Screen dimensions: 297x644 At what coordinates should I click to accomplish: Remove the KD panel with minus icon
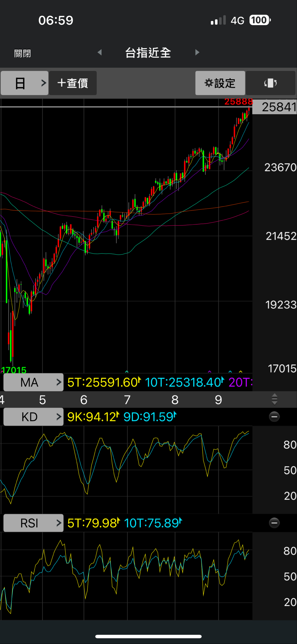[x=274, y=417]
